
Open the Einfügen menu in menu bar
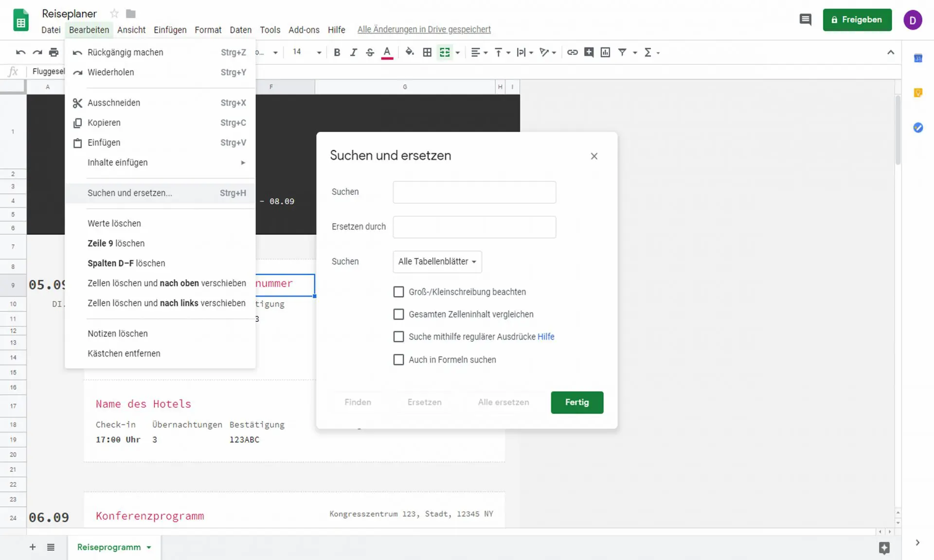click(x=170, y=30)
